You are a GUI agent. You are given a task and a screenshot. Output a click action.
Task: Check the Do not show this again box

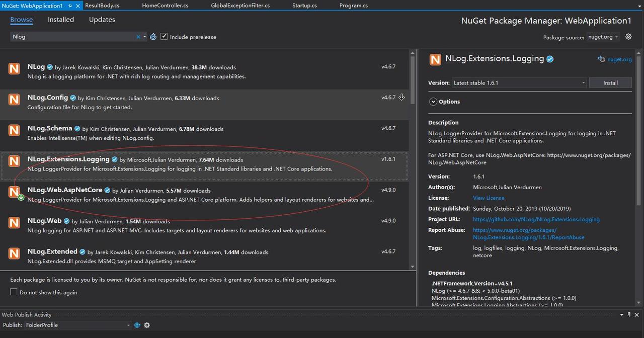point(14,292)
